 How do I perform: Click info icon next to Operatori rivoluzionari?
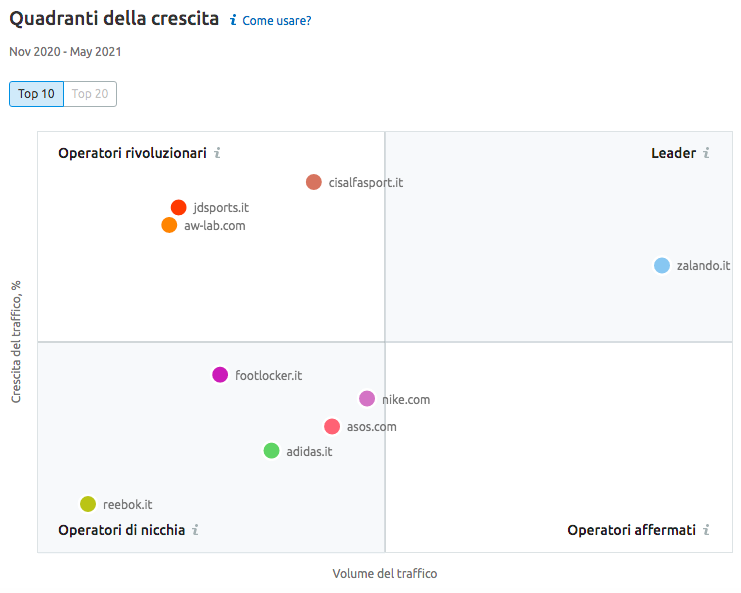click(x=217, y=153)
